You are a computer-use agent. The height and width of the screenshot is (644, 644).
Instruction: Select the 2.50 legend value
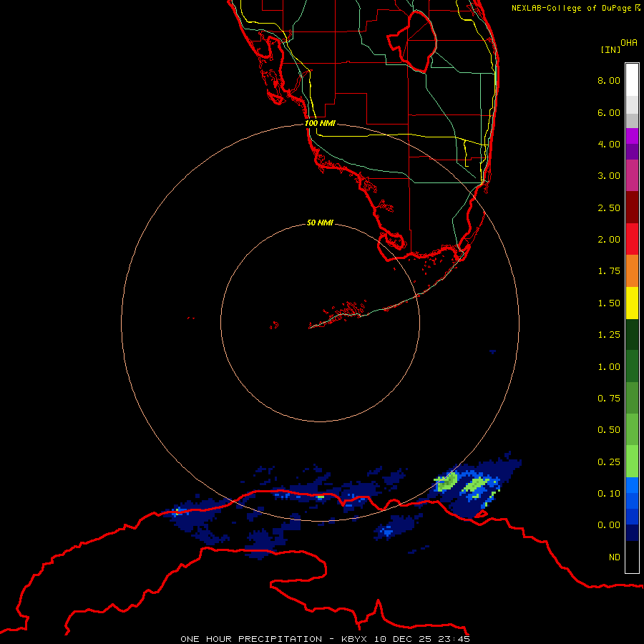609,208
